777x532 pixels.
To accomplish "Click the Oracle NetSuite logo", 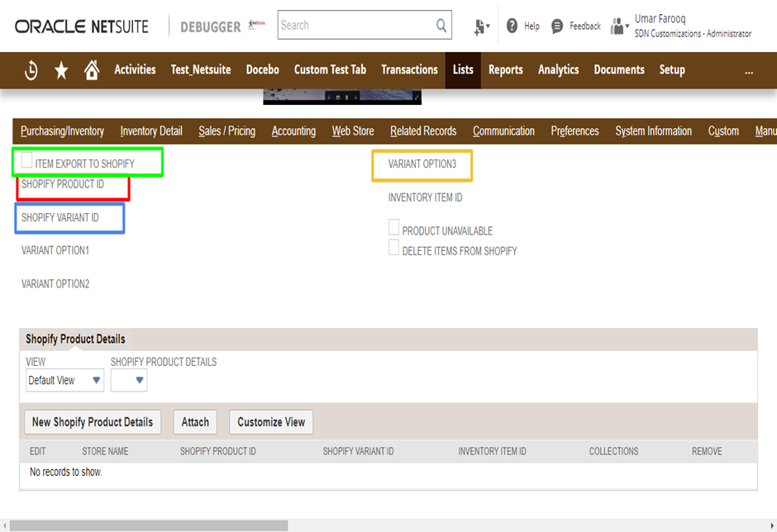I will 82,26.
